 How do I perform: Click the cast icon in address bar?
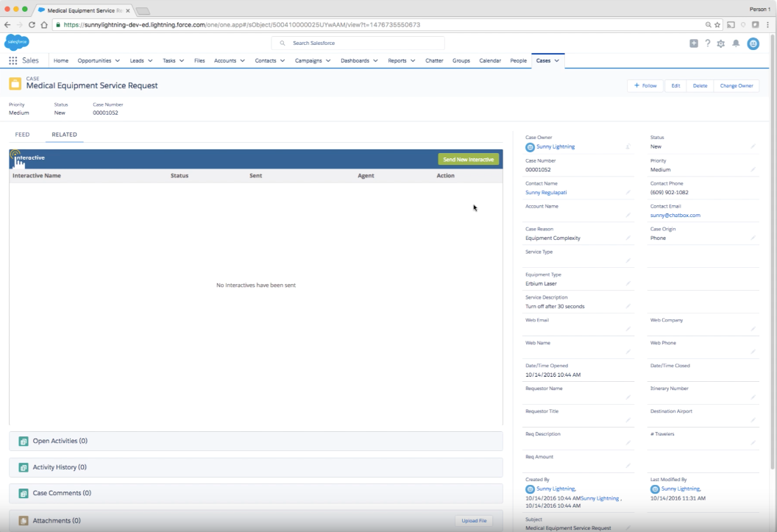(x=731, y=25)
